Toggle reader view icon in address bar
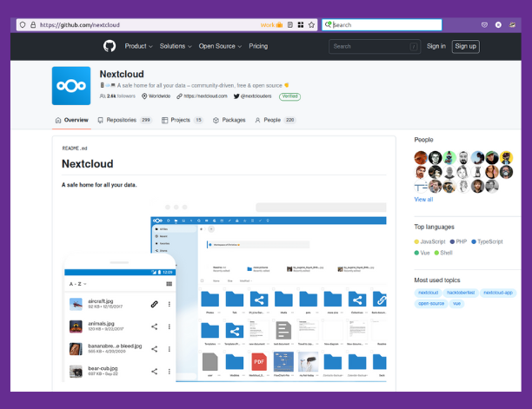This screenshot has width=532, height=409. (290, 24)
